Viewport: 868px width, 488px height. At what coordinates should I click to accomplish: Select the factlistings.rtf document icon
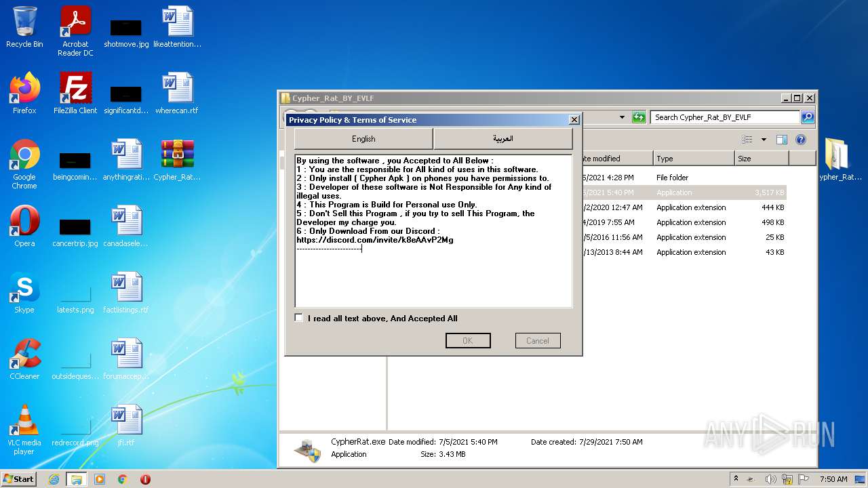126,293
